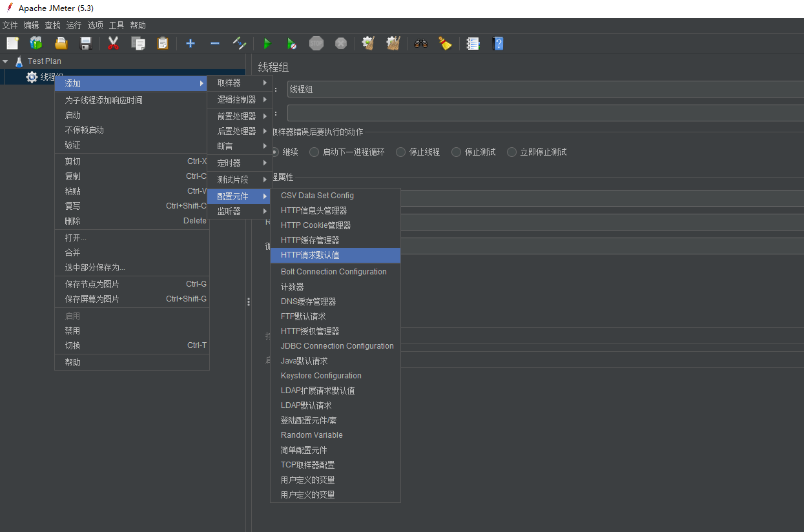The height and width of the screenshot is (532, 804).
Task: Choose HTTP信息头管理器 menu entry
Action: click(x=335, y=210)
